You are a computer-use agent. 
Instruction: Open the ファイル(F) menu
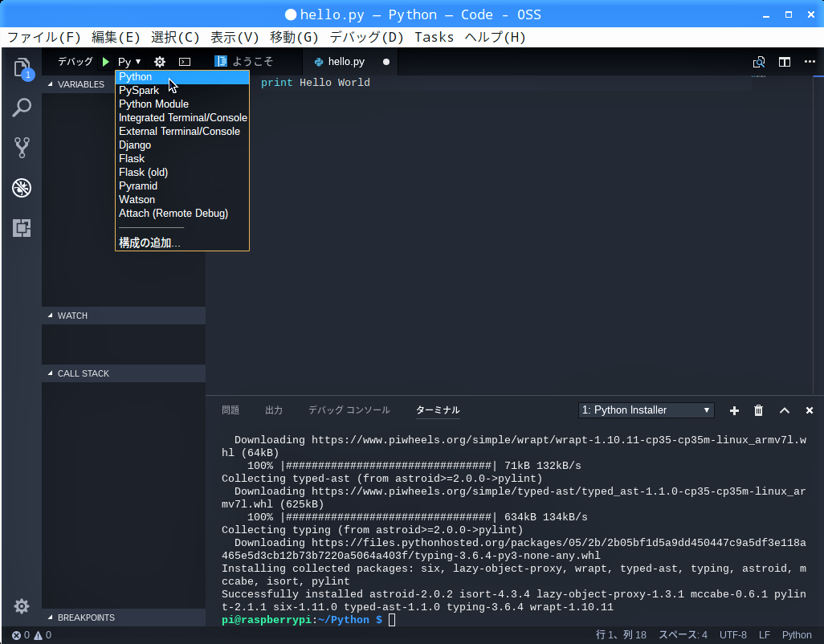point(43,37)
